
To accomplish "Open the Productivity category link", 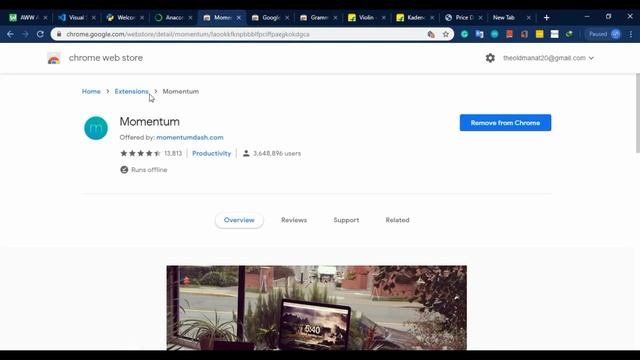I will (211, 153).
